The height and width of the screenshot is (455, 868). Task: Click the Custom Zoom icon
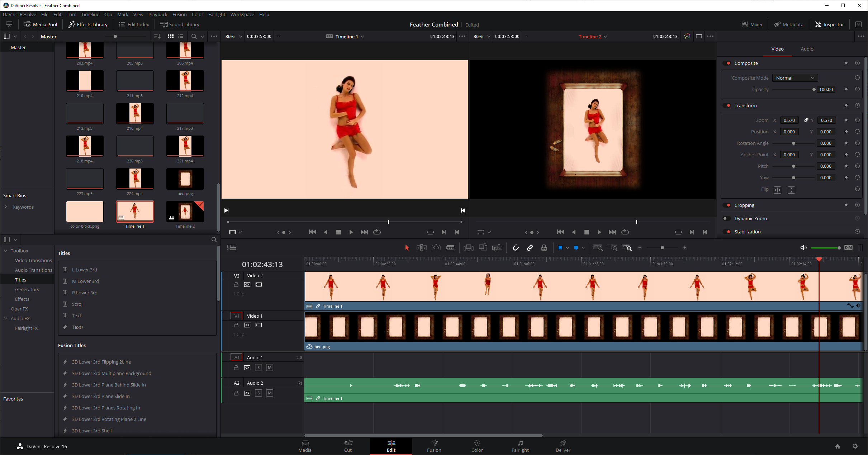click(627, 248)
